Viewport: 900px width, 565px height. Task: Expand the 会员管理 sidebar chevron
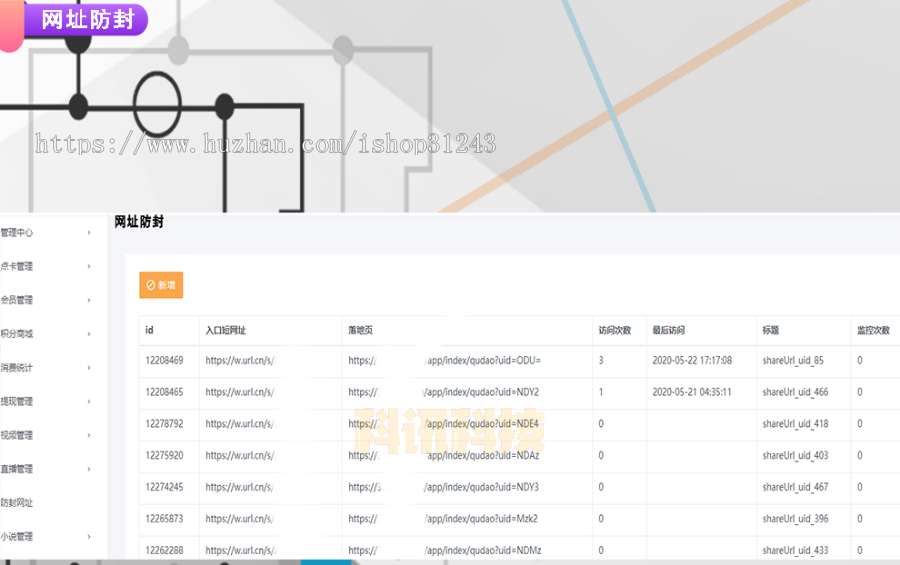click(x=89, y=300)
